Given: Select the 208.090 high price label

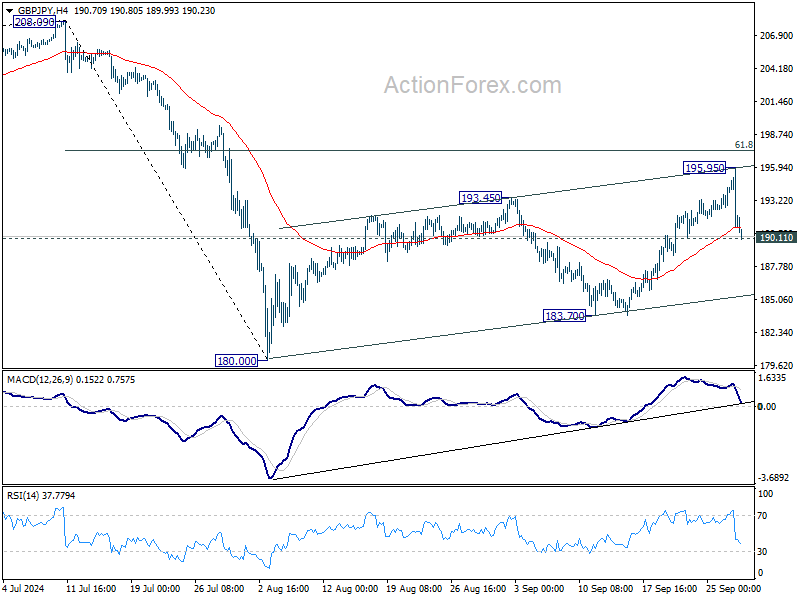Looking at the screenshot, I should (x=34, y=22).
